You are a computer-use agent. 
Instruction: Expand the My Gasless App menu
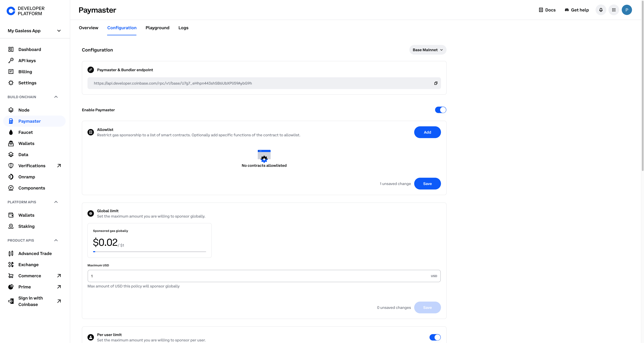click(x=59, y=31)
